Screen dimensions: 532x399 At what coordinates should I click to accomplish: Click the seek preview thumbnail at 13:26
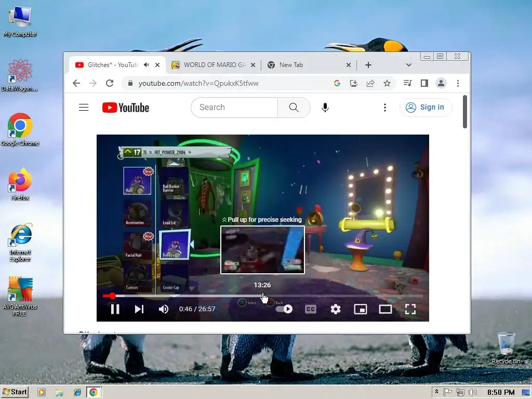click(262, 250)
